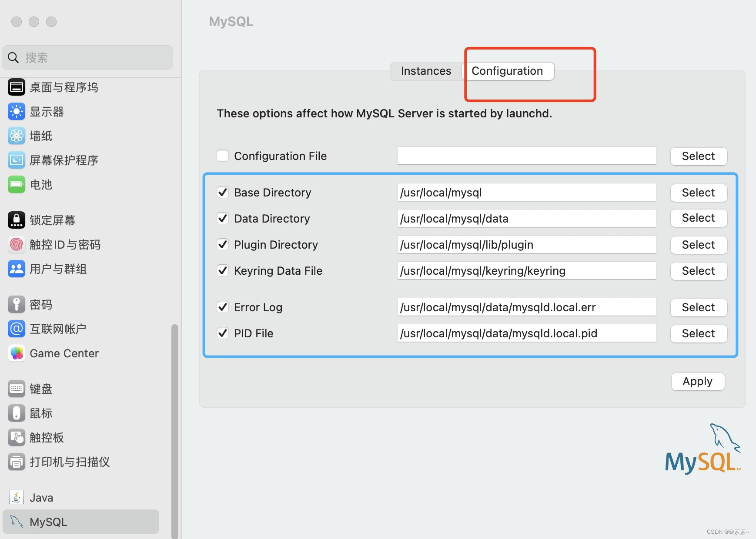Viewport: 756px width, 539px height.
Task: Switch to the Configuration tab
Action: (x=507, y=71)
